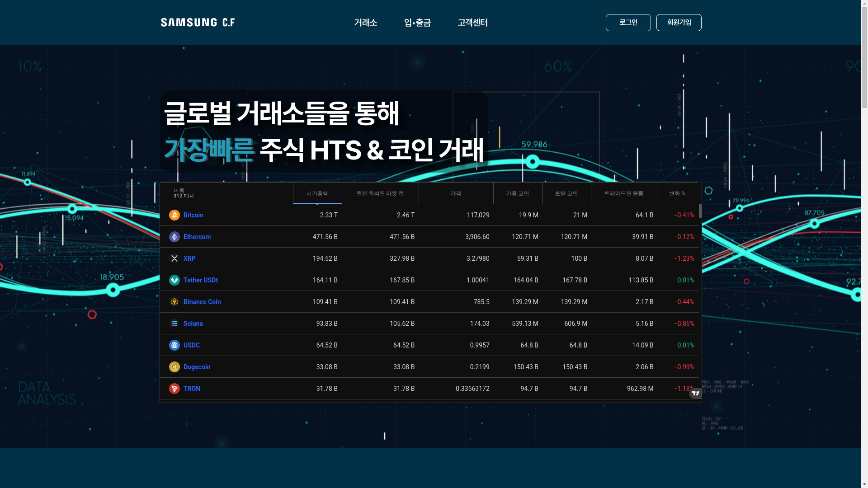
Task: Open the Tether USDt link
Action: (x=201, y=280)
